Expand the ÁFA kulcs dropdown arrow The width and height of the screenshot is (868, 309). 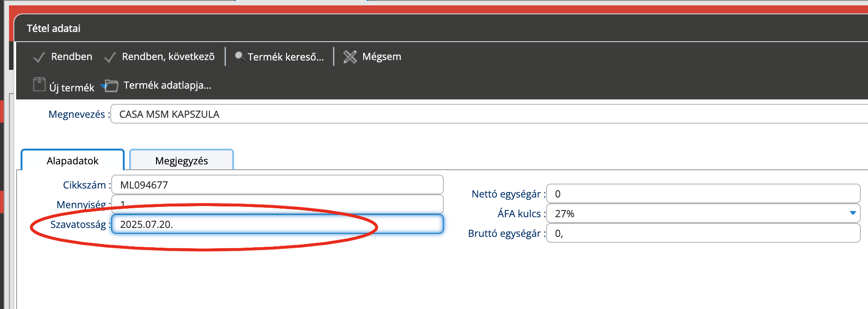(853, 213)
